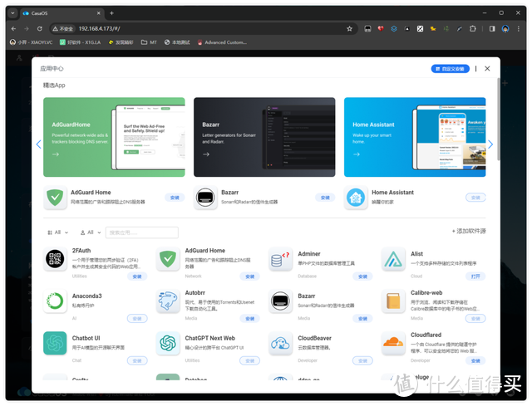Click the add software source link
Screen dimensions: 532x406
click(x=469, y=231)
